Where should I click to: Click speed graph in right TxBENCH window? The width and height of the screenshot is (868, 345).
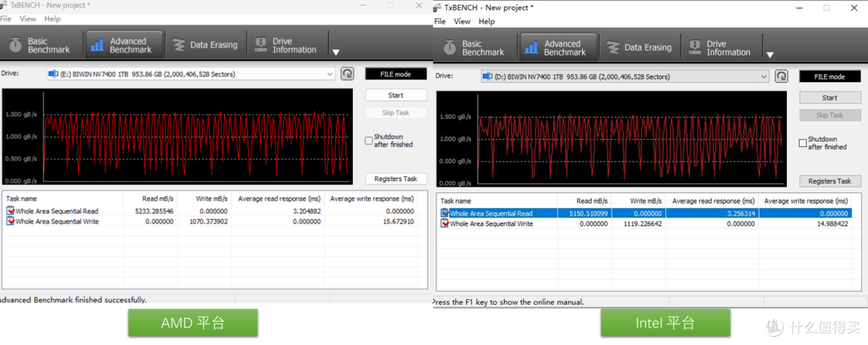[612, 139]
